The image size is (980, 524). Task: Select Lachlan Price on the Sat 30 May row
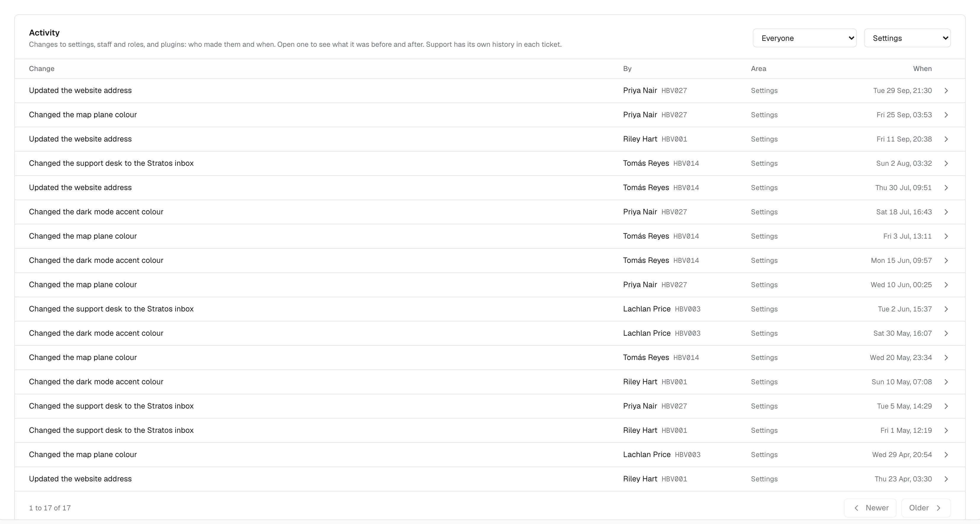(647, 333)
